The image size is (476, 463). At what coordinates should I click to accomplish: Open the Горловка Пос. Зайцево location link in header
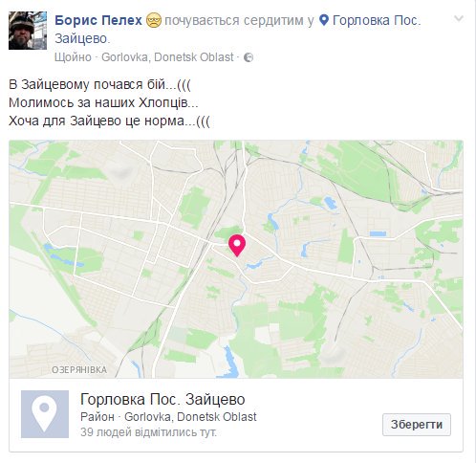coord(238,30)
